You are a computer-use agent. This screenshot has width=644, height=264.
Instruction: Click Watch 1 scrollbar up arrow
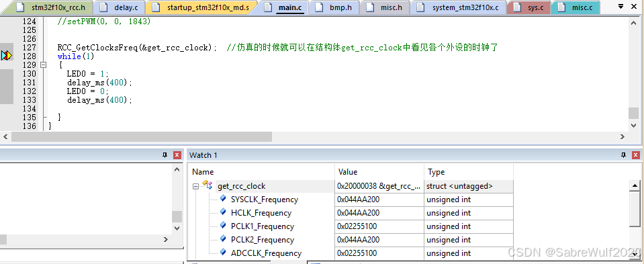tap(635, 185)
